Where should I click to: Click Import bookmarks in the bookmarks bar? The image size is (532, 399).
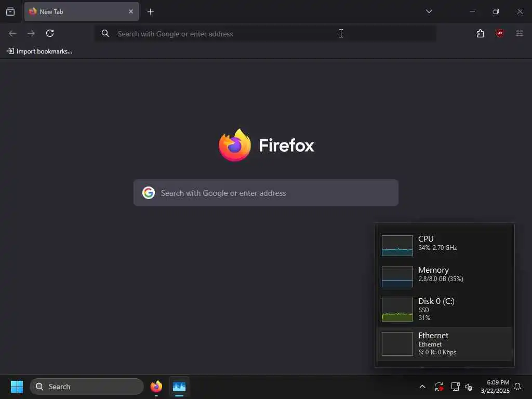39,51
